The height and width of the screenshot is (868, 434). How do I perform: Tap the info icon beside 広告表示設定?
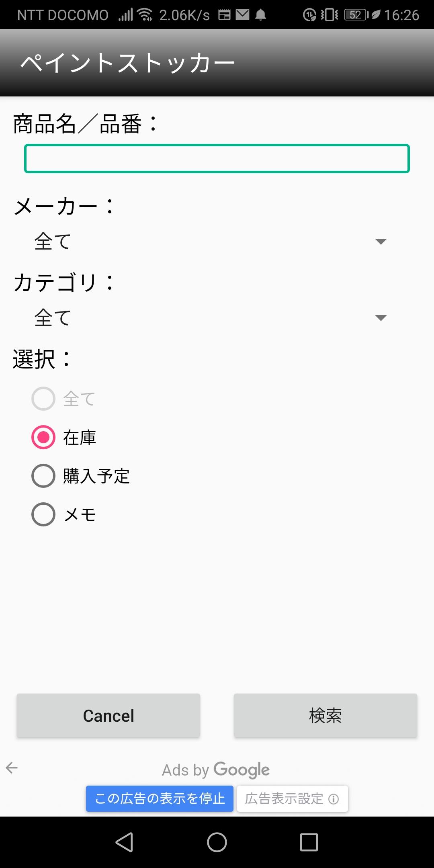(334, 799)
